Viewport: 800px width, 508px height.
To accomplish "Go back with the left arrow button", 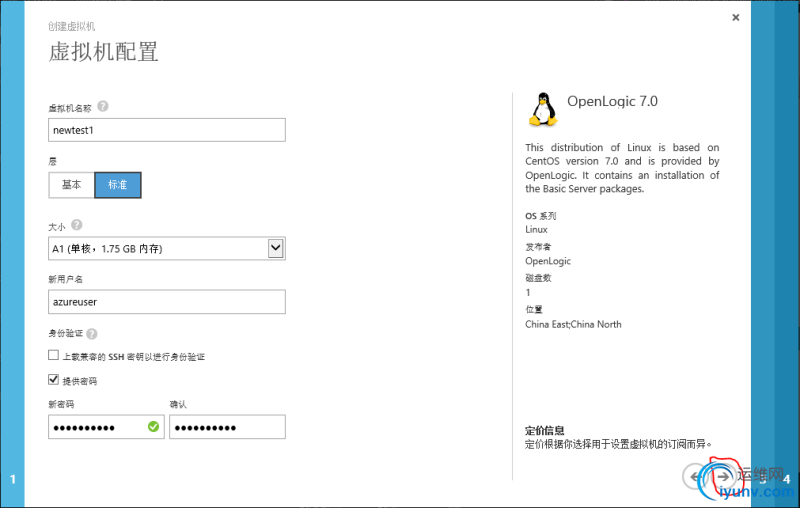I will coord(694,476).
